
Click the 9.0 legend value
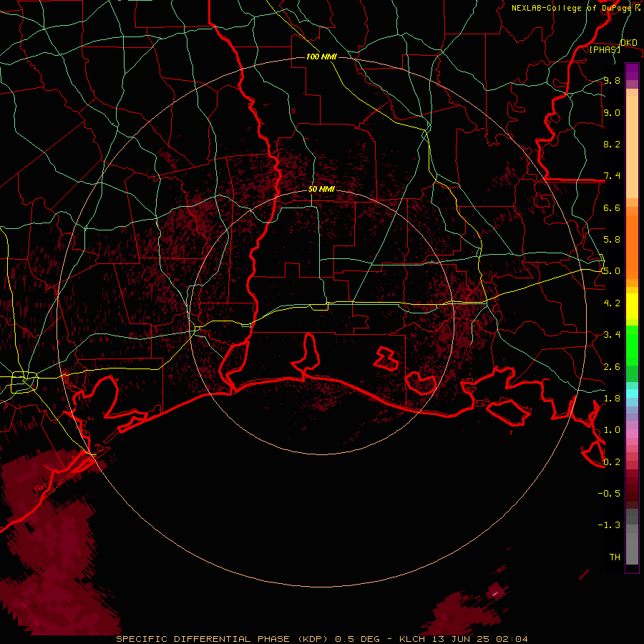point(612,112)
